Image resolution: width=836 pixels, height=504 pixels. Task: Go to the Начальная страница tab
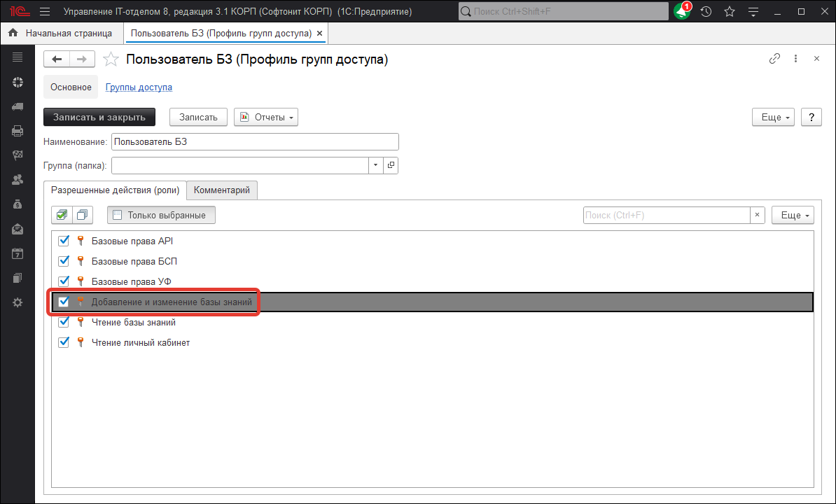coord(61,33)
